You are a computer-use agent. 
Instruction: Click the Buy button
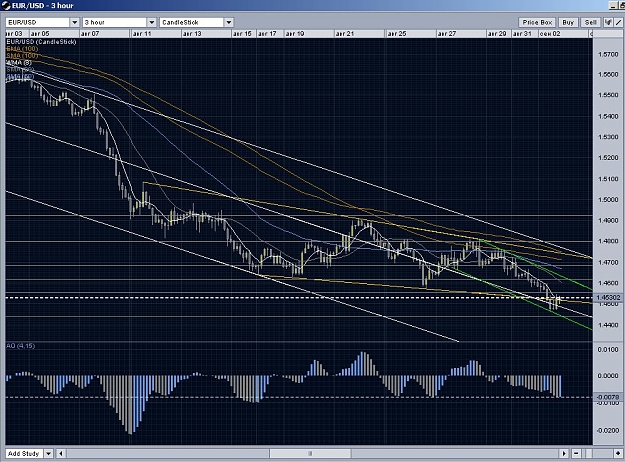click(568, 22)
